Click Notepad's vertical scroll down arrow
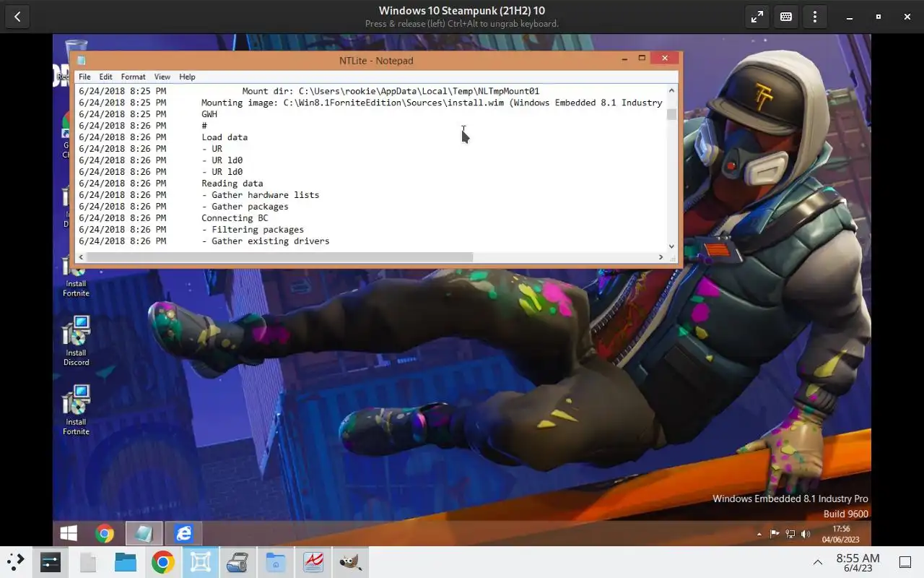The image size is (924, 578). point(672,246)
